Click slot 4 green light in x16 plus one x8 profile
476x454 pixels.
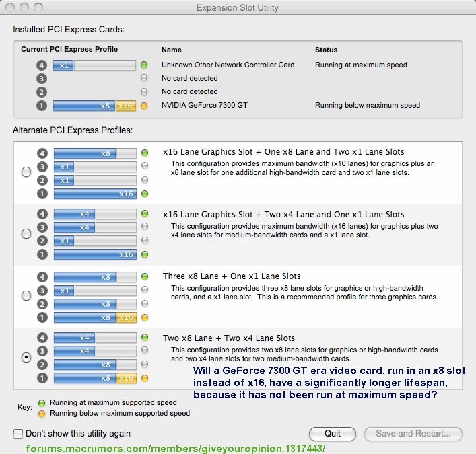click(x=145, y=153)
